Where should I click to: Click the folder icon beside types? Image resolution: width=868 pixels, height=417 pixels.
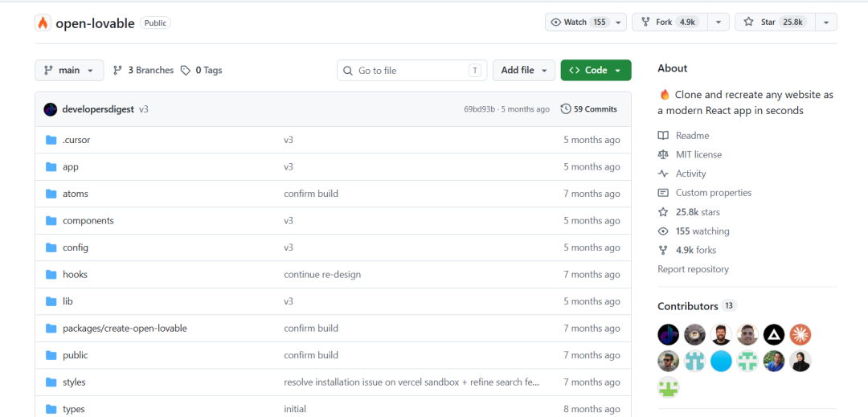[51, 409]
